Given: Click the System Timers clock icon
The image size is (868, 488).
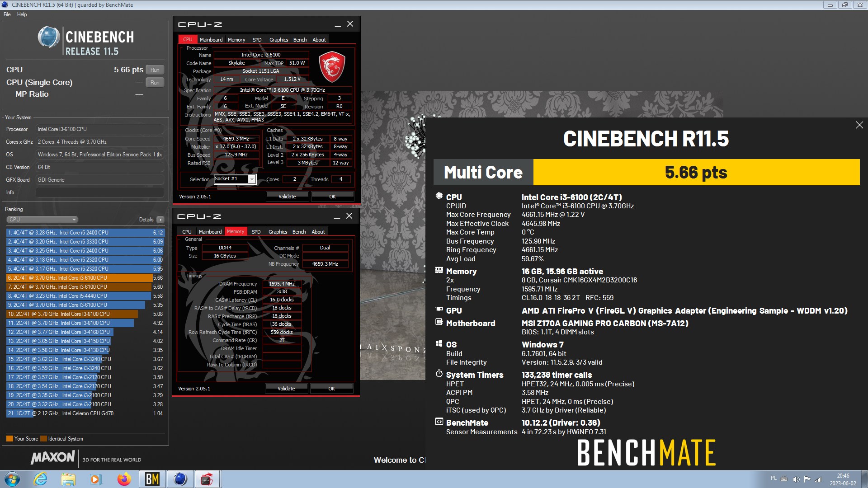Looking at the screenshot, I should point(439,374).
